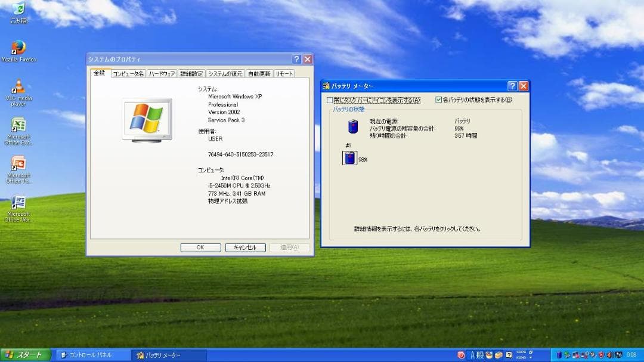Switch to the 詳細設定 tab
Image resolution: width=644 pixels, height=362 pixels.
(x=192, y=74)
